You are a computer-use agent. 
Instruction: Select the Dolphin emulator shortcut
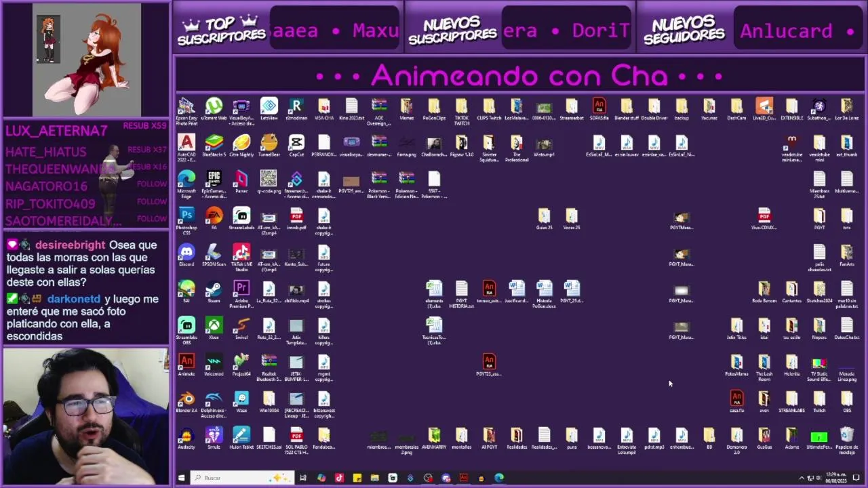[214, 405]
